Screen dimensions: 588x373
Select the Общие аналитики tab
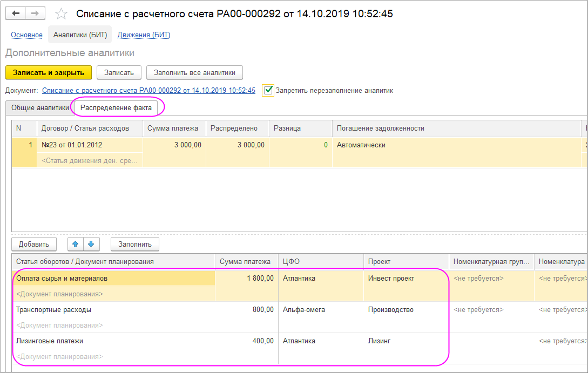40,107
